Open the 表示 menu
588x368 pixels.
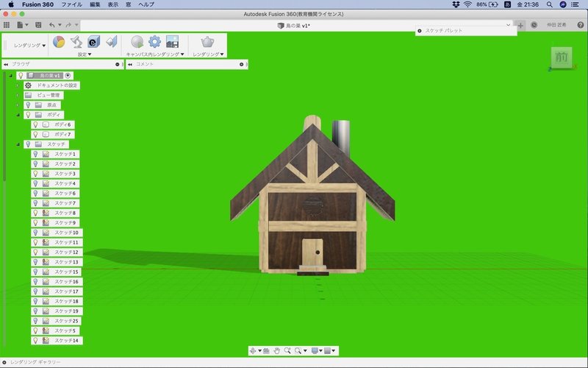113,4
